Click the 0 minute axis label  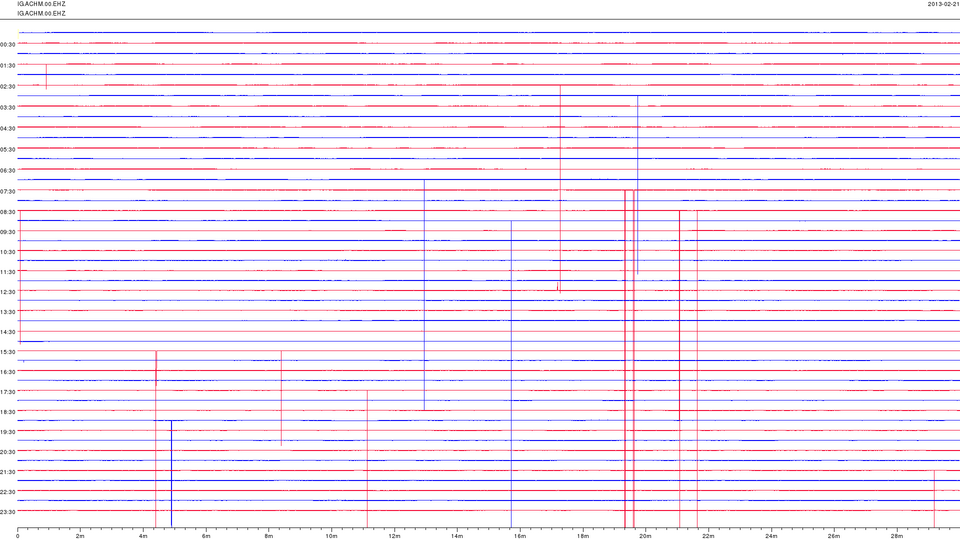tap(18, 536)
